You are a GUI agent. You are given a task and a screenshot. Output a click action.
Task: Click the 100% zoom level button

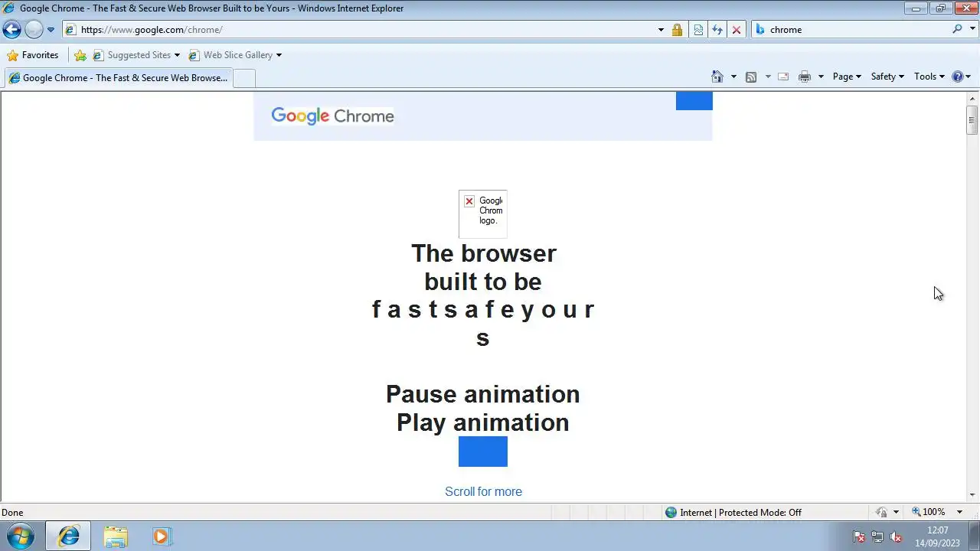coord(928,512)
